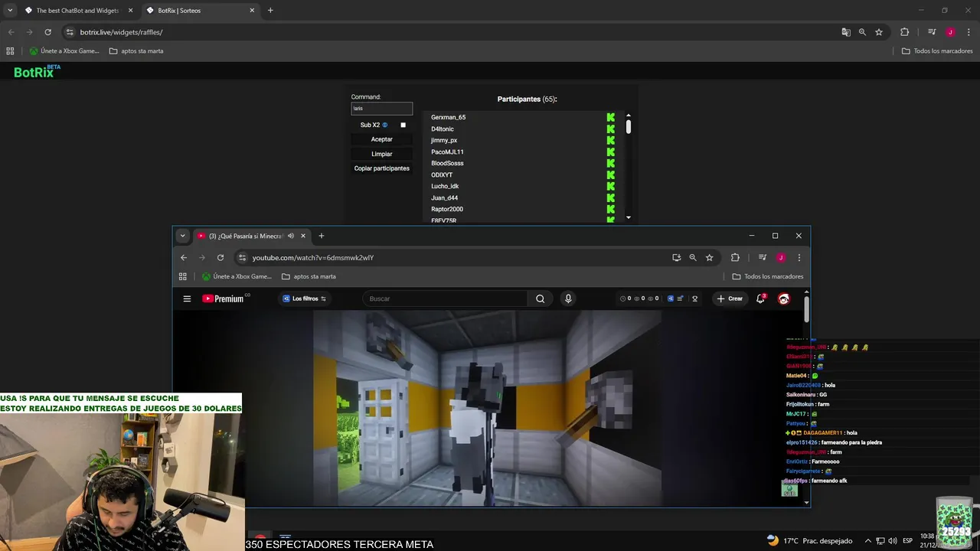Mute the YouTube tab audio icon
The image size is (980, 551).
(x=291, y=236)
